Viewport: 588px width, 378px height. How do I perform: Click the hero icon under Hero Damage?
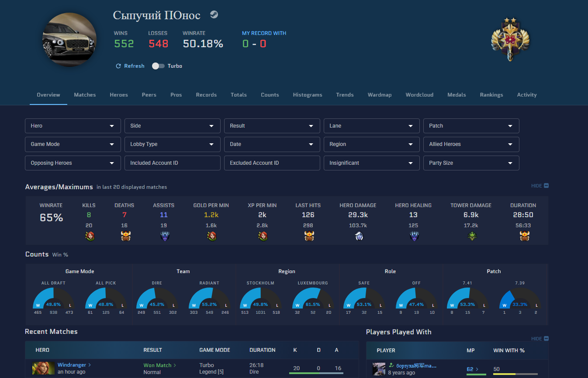pos(358,236)
